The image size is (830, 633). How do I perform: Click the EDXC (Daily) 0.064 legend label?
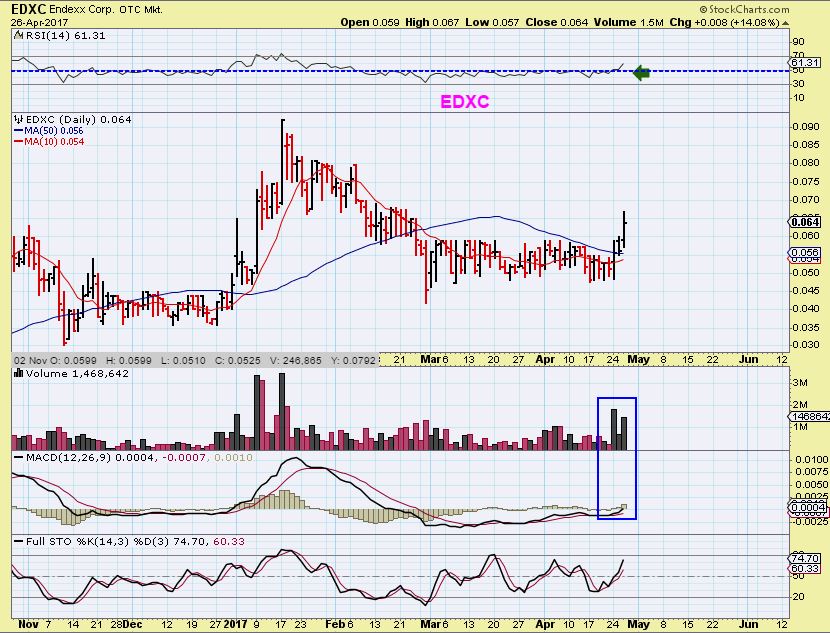78,120
